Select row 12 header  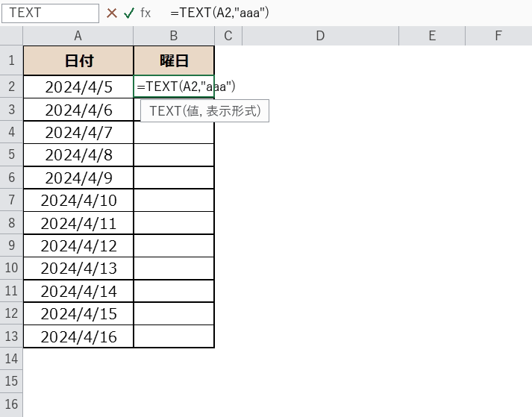point(11,313)
